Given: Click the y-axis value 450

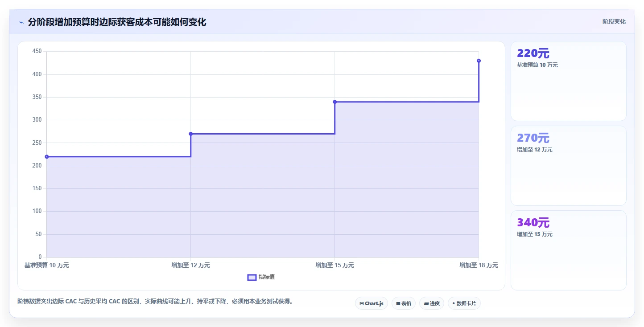Looking at the screenshot, I should (37, 51).
